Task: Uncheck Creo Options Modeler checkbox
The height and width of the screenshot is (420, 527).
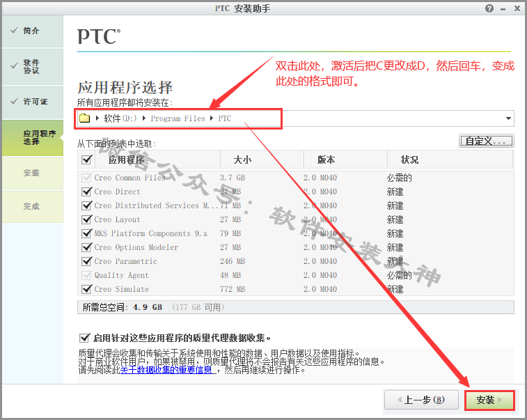Action: 87,247
